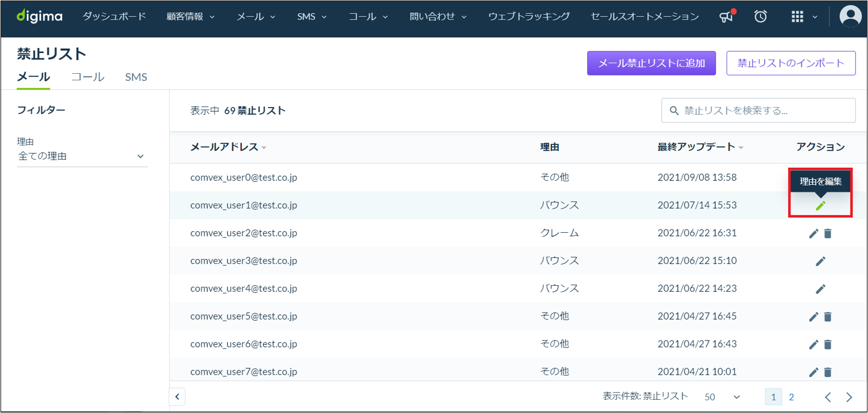Viewport: 868px width, 413px height.
Task: Click メール禁止リストに追加 button
Action: pos(651,63)
